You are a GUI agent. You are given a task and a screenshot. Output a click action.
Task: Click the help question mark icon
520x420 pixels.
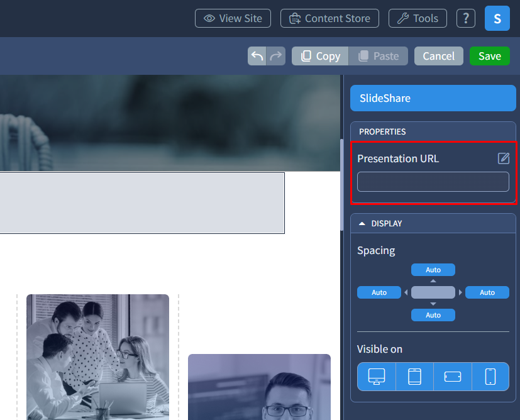point(465,18)
